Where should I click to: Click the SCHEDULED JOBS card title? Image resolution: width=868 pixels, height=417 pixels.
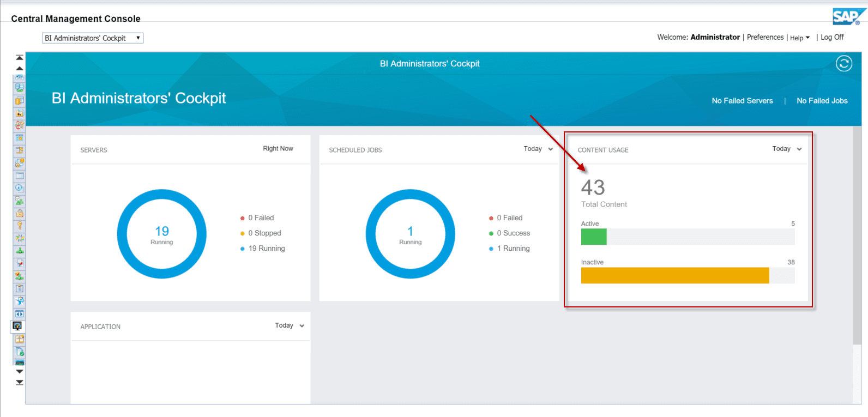355,150
